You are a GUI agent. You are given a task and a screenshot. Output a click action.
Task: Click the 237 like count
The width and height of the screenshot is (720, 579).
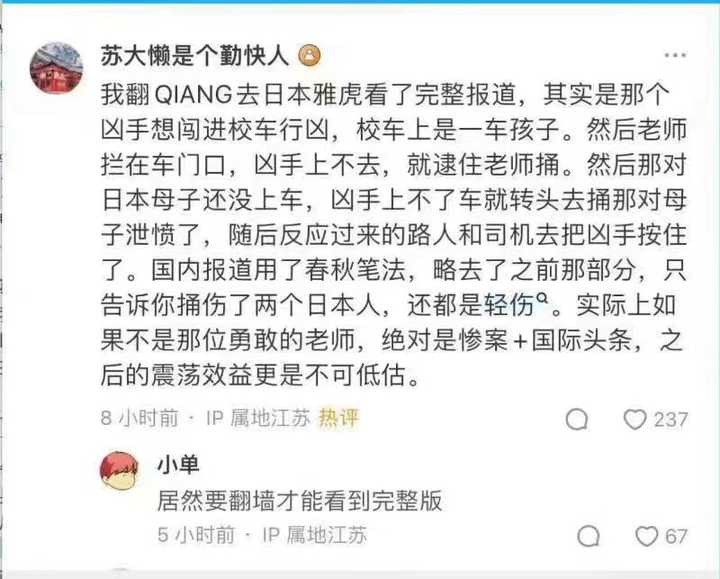click(x=670, y=420)
